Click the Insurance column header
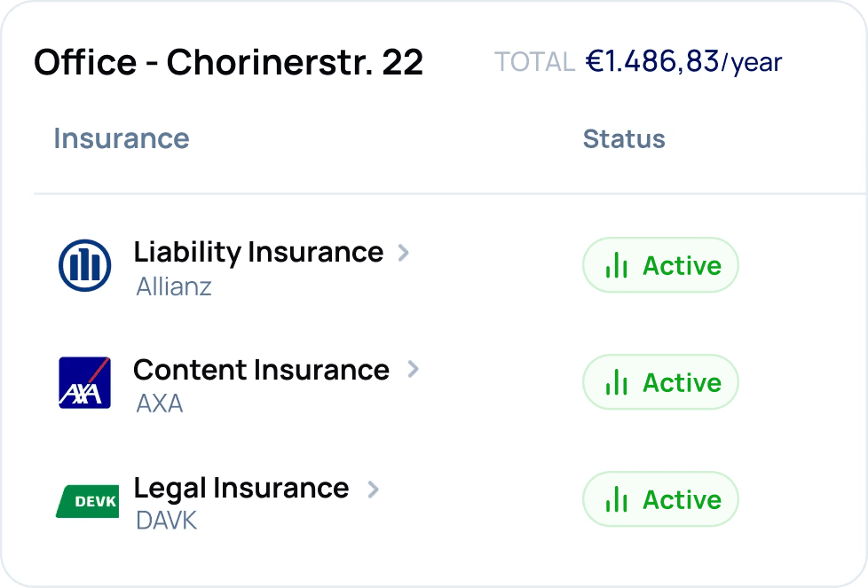Image resolution: width=868 pixels, height=588 pixels. pos(122,138)
